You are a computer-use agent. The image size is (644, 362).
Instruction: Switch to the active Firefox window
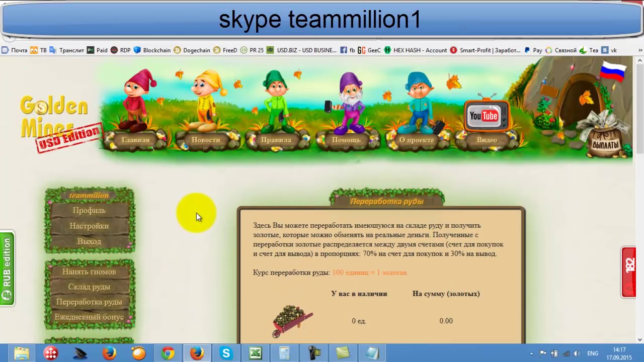point(197,353)
